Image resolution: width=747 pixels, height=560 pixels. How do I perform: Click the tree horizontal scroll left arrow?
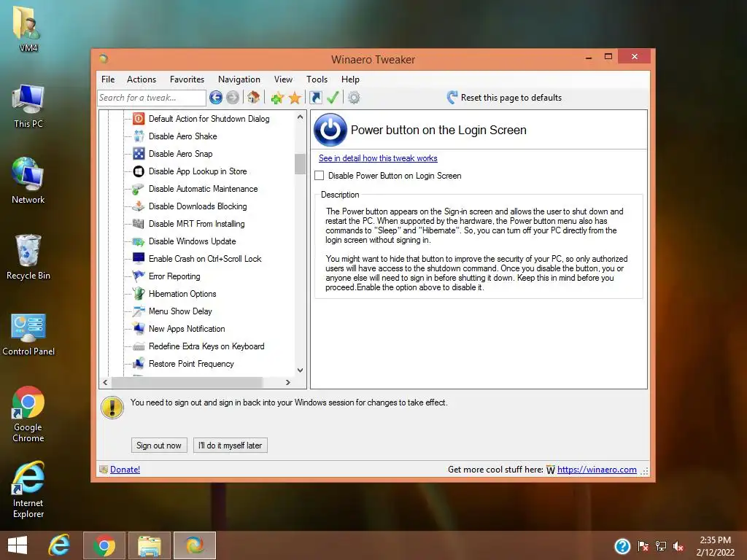pos(105,382)
